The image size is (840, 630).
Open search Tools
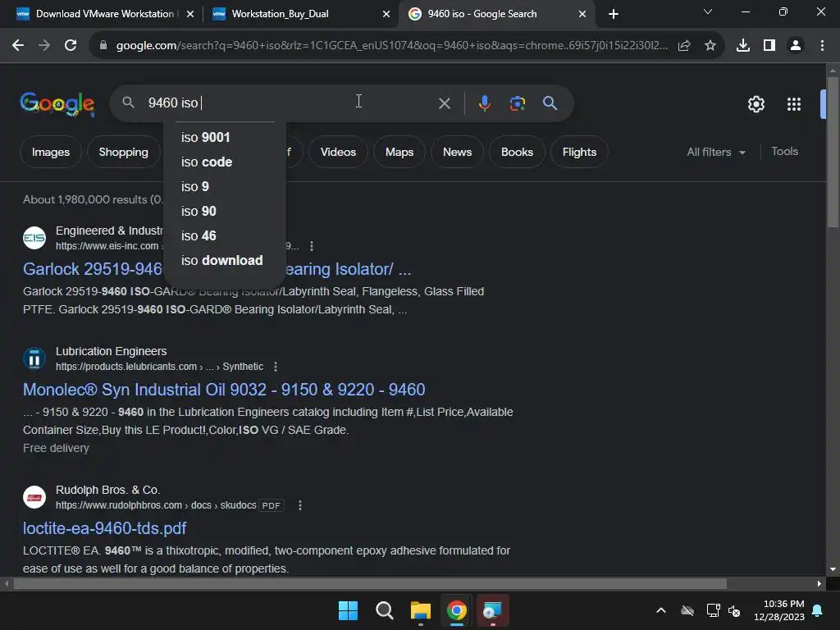point(784,152)
